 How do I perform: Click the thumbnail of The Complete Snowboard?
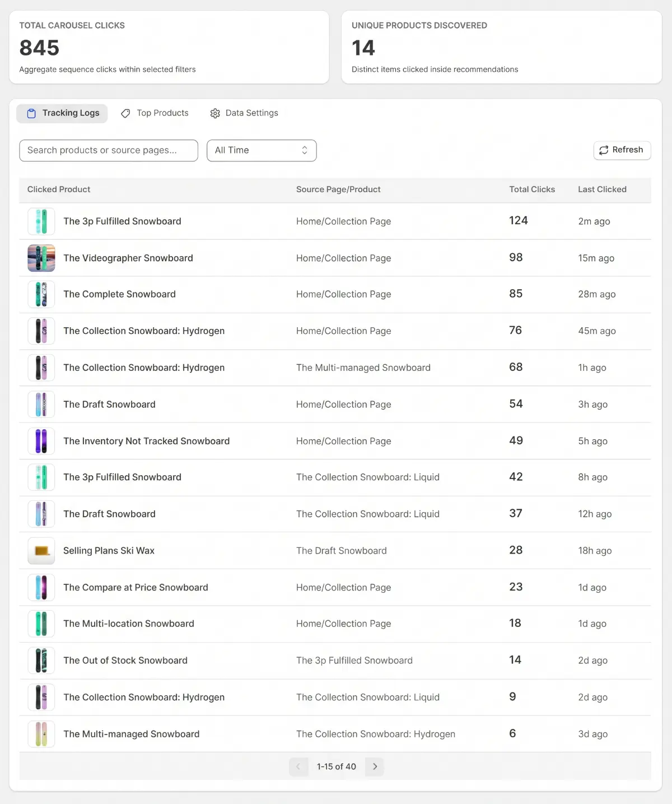pos(41,294)
